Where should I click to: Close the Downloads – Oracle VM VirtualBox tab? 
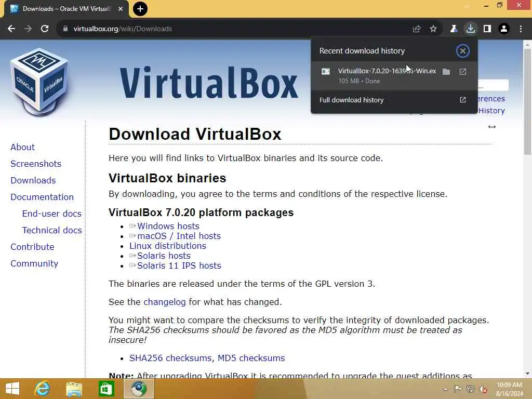[x=121, y=9]
